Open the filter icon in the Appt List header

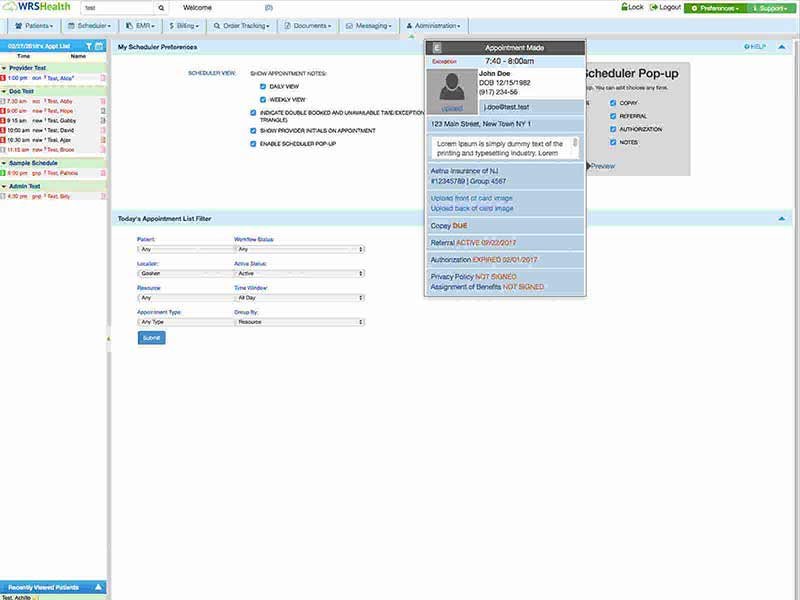coord(88,46)
